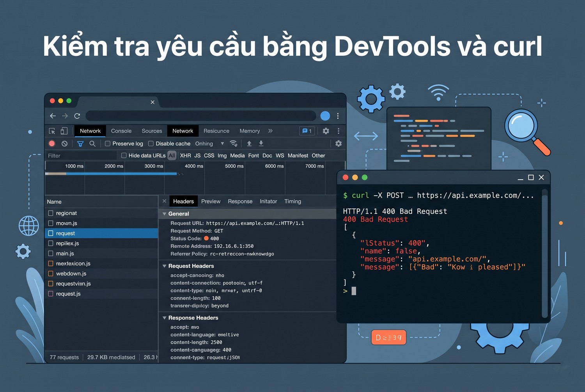Reload the page with the refresh icon

coord(77,116)
